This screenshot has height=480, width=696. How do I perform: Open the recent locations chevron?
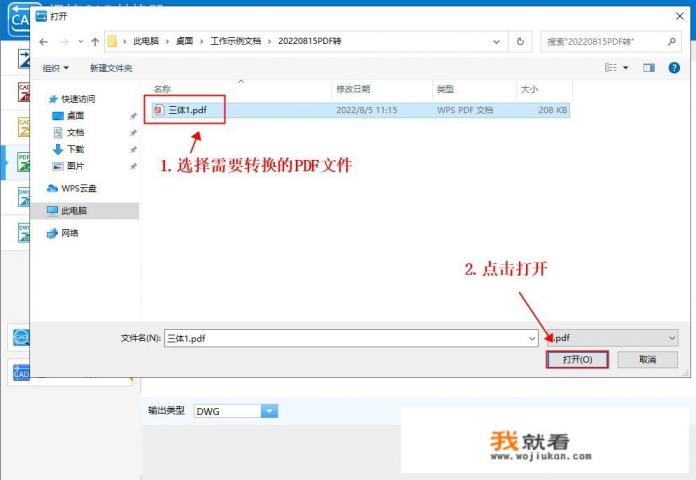[80, 42]
